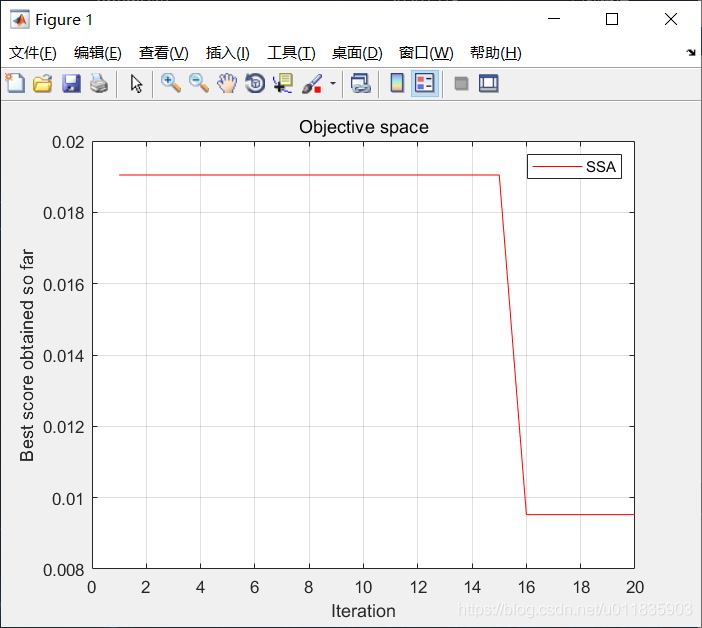Click the Iteration x-axis label

point(363,611)
